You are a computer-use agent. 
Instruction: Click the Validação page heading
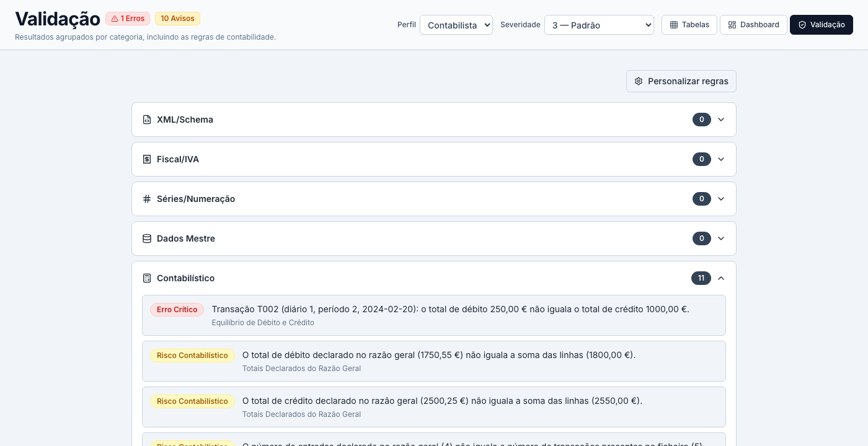pos(58,19)
